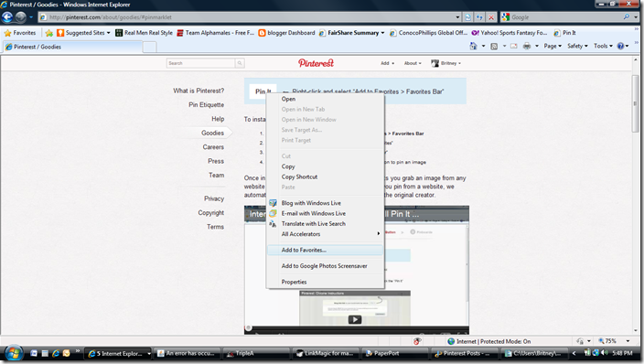Click the browser Forward arrow button

tap(20, 17)
